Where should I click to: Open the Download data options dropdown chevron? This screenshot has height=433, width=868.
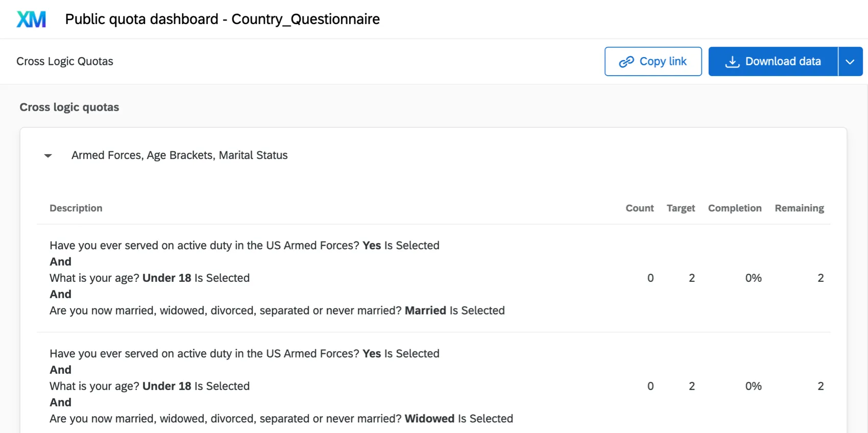(x=850, y=61)
